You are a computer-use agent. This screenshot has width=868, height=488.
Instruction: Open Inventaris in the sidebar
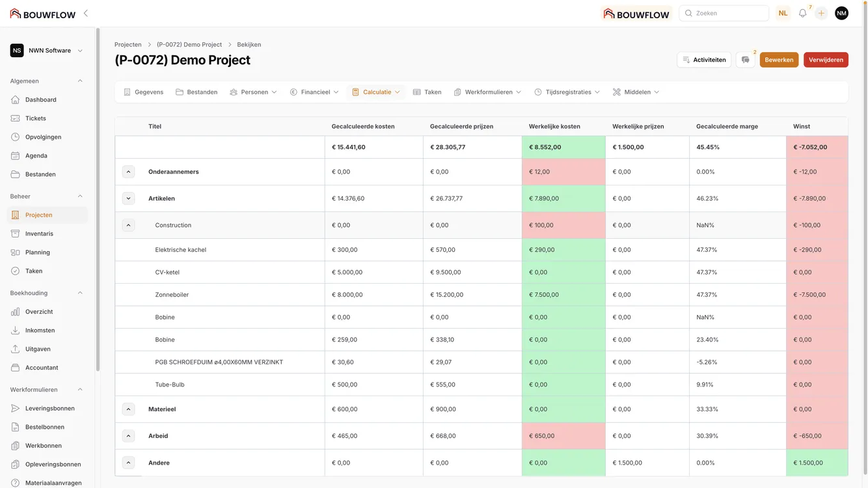coord(39,234)
